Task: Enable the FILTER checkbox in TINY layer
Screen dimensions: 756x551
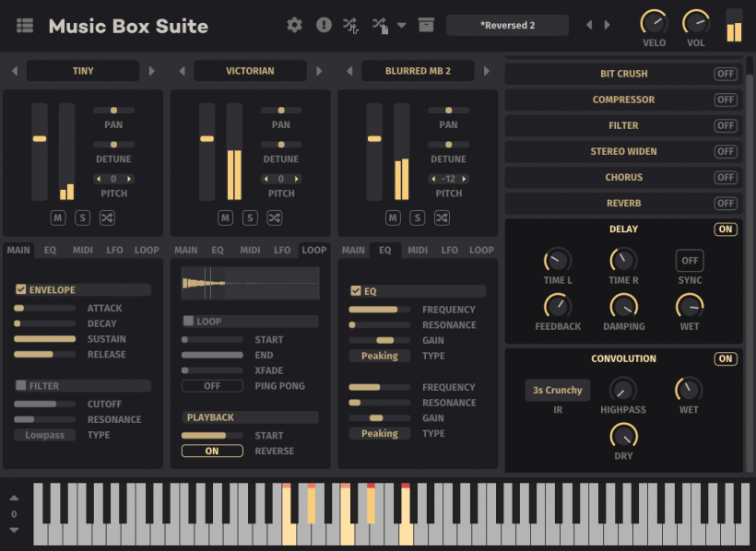Action: click(x=20, y=385)
